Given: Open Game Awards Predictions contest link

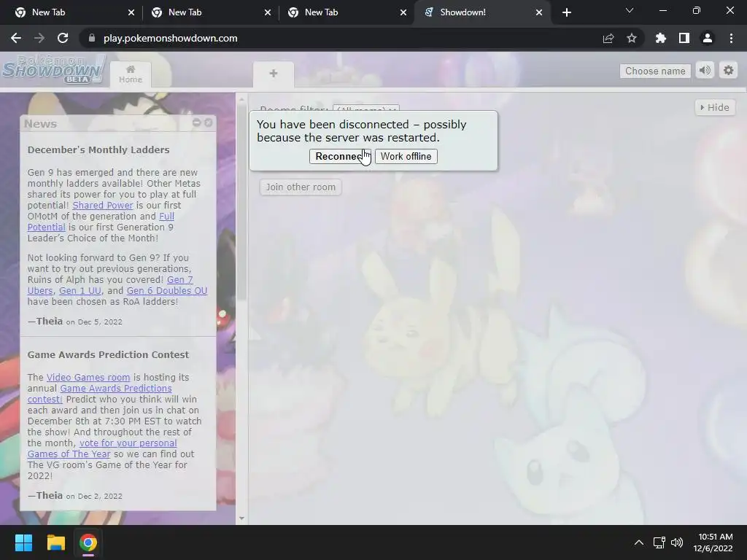Looking at the screenshot, I should click(x=116, y=388).
